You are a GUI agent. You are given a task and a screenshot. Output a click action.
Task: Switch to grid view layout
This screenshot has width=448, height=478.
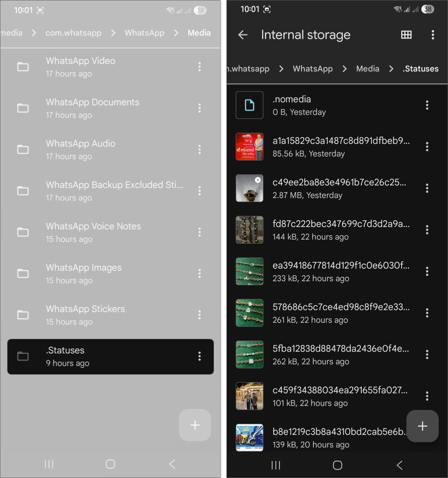coord(406,35)
